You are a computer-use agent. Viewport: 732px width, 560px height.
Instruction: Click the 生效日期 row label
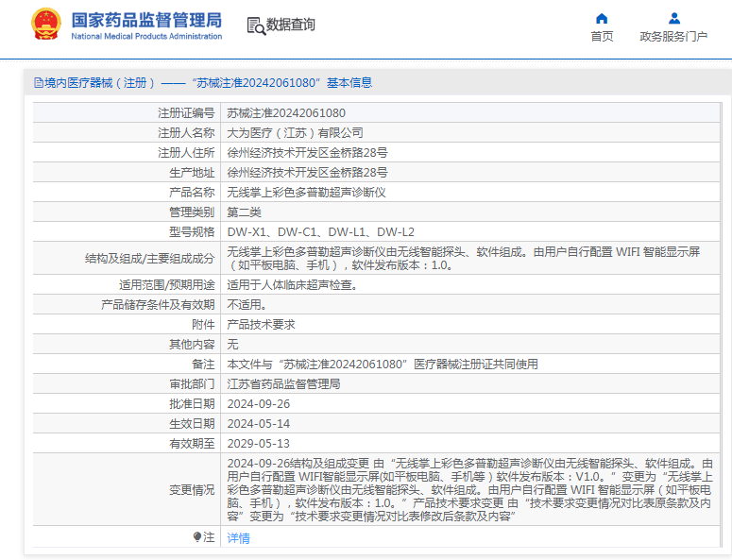pyautogui.click(x=192, y=424)
